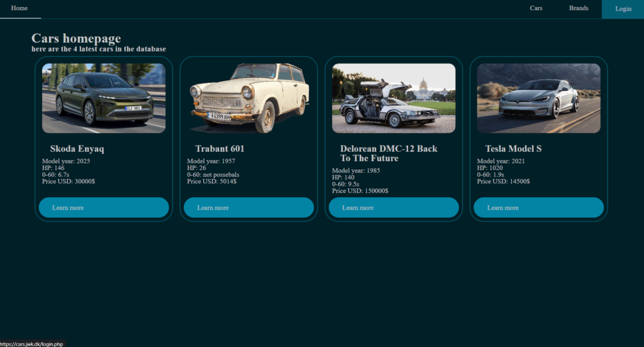Click 'Price USD: 30000$' text
The image size is (644, 347).
(68, 181)
